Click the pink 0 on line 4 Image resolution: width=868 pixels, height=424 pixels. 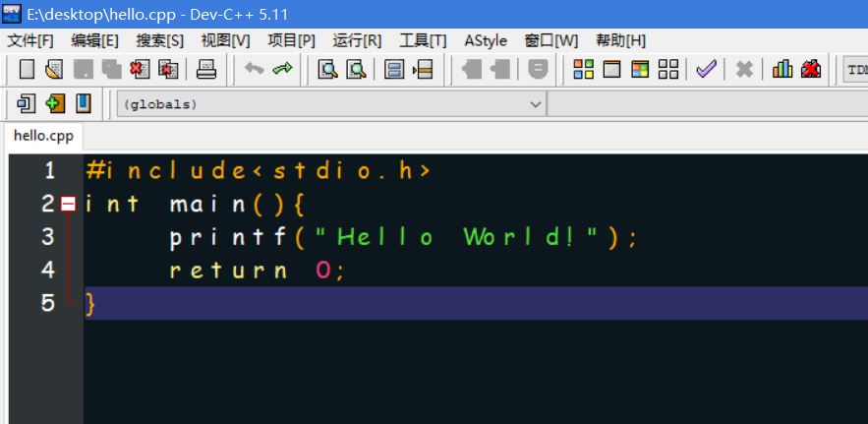point(322,271)
